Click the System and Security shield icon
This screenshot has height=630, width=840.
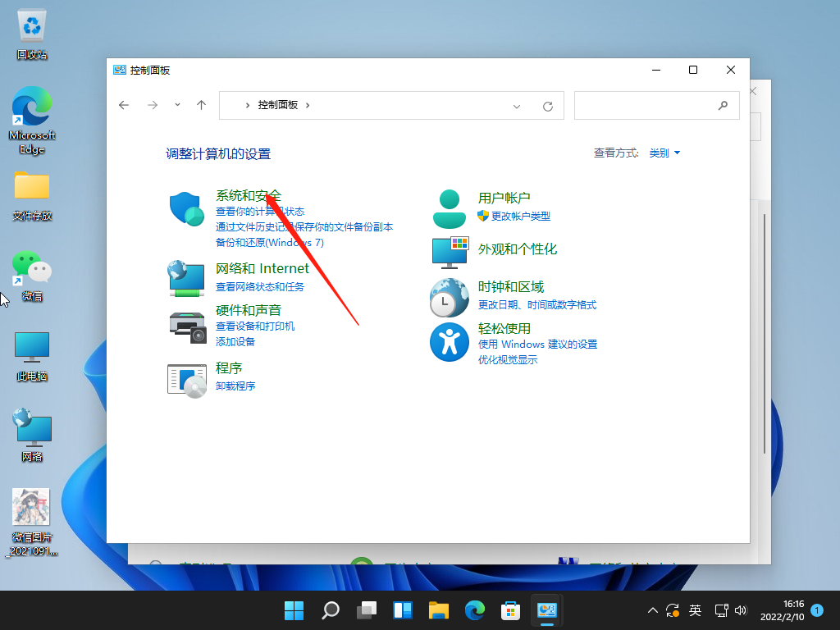tap(186, 209)
